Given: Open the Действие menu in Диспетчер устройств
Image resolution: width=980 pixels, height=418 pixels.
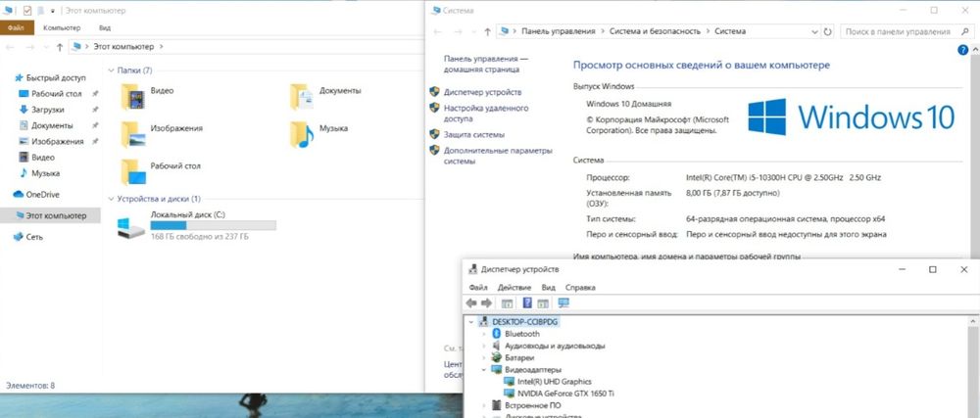Looking at the screenshot, I should point(514,288).
